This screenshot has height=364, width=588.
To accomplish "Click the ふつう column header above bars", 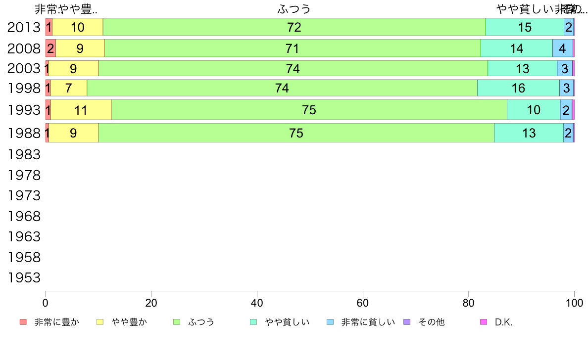I will click(x=294, y=9).
